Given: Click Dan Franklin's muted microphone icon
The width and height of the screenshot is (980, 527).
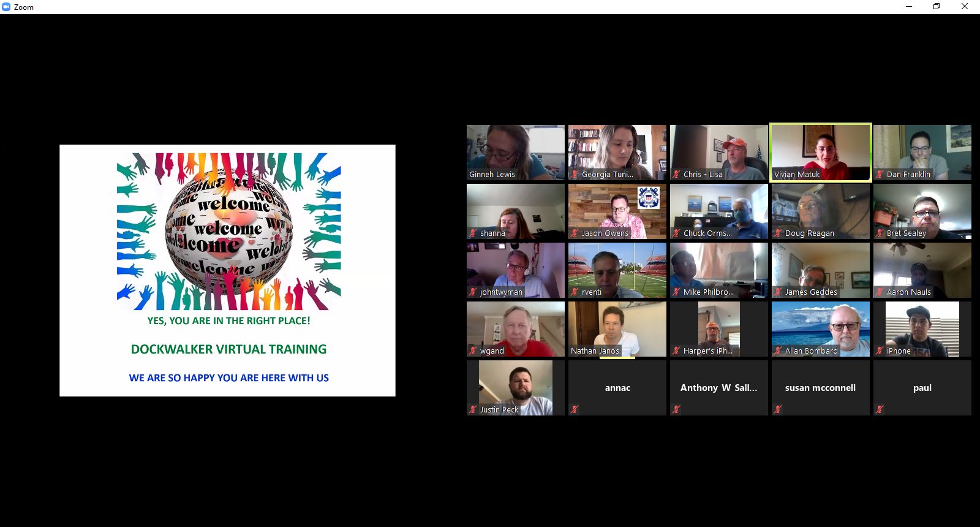Looking at the screenshot, I should [x=880, y=175].
